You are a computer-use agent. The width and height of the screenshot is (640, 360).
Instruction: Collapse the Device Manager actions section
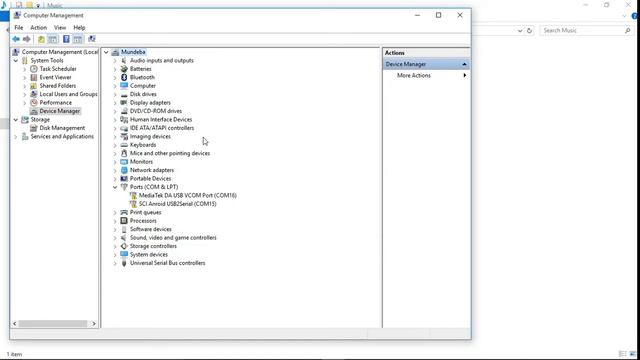tap(464, 64)
